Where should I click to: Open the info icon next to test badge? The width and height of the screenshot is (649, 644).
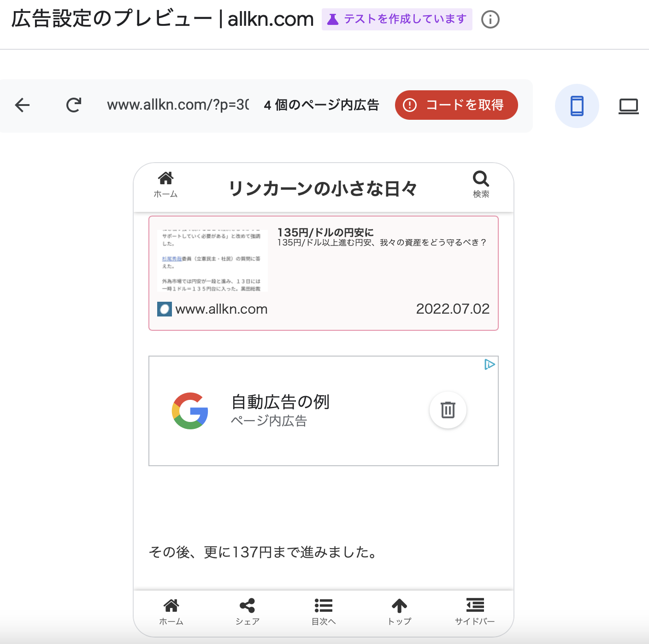[490, 19]
